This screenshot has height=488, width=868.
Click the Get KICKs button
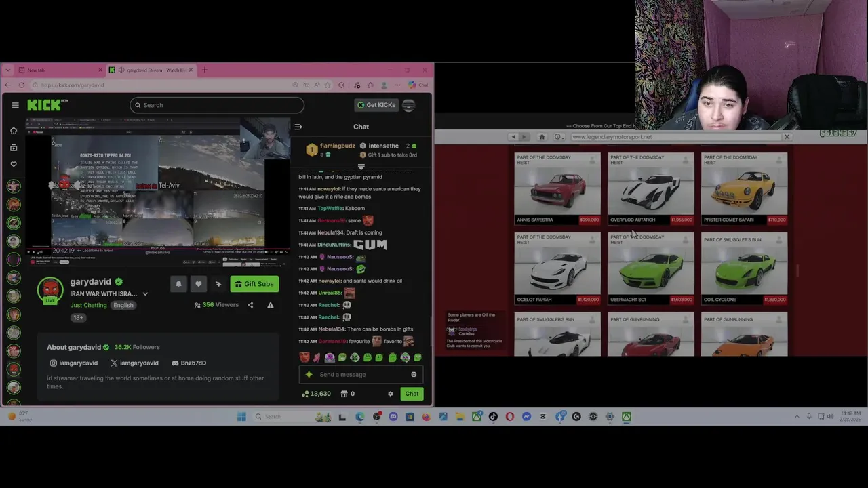click(376, 105)
